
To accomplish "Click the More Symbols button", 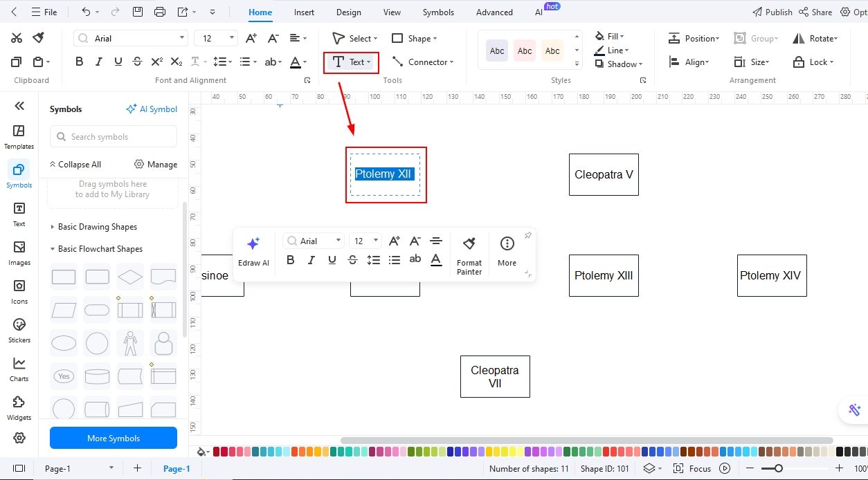I will click(x=113, y=438).
